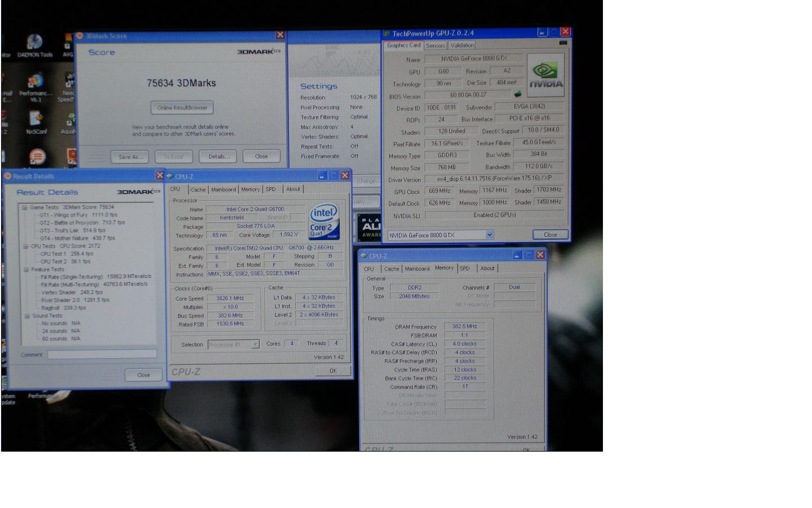Switch to Cache tab in CPU-Z memory window
Viewport: 812px width, 508px height.
coord(392,269)
